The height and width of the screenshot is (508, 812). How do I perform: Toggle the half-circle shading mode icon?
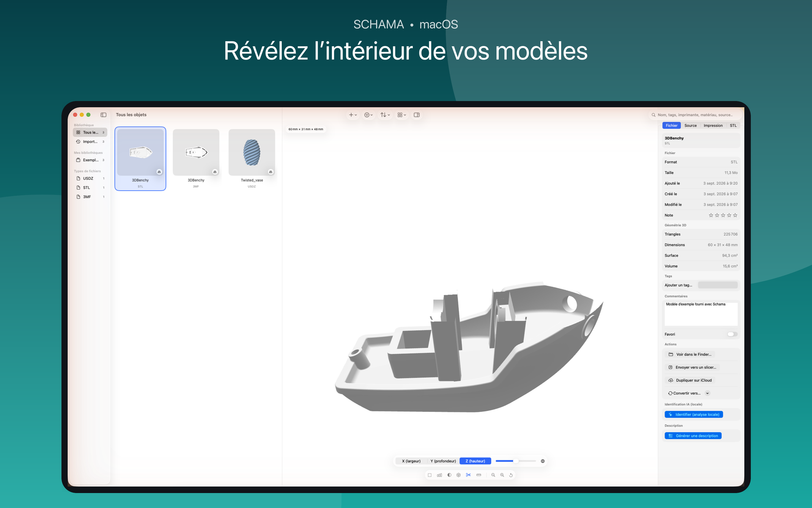[449, 475]
